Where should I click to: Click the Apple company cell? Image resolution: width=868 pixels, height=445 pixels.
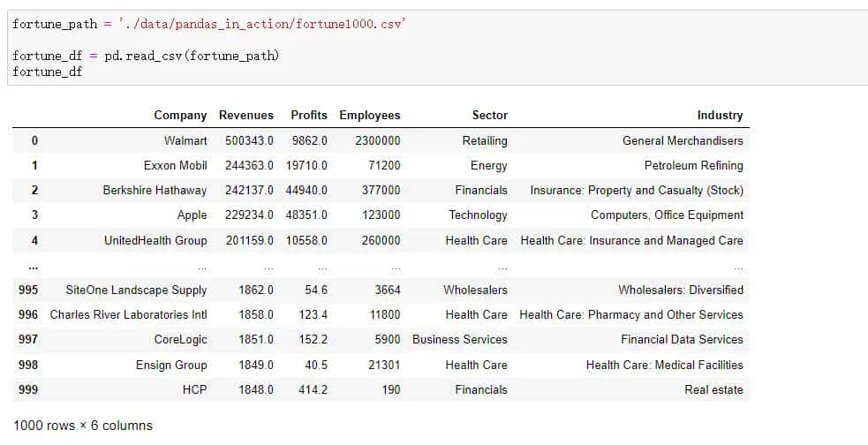coord(192,215)
